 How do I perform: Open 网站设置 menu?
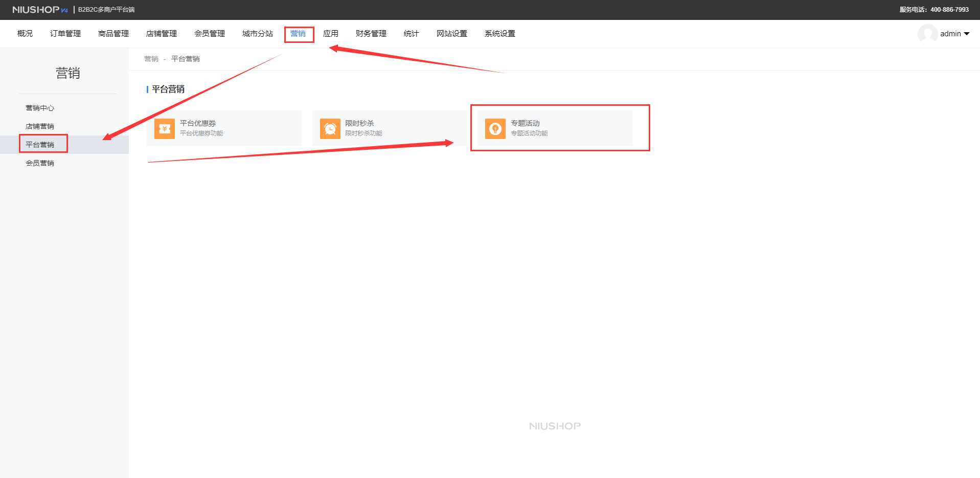(x=452, y=34)
